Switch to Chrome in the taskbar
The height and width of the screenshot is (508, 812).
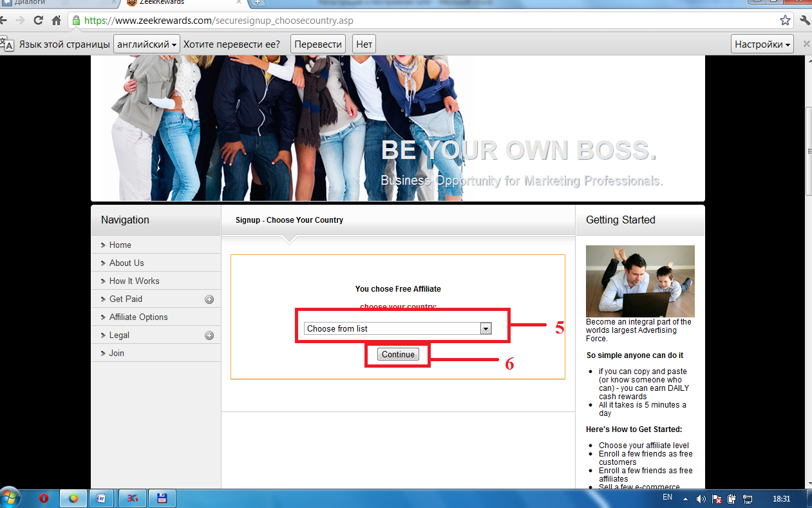73,498
